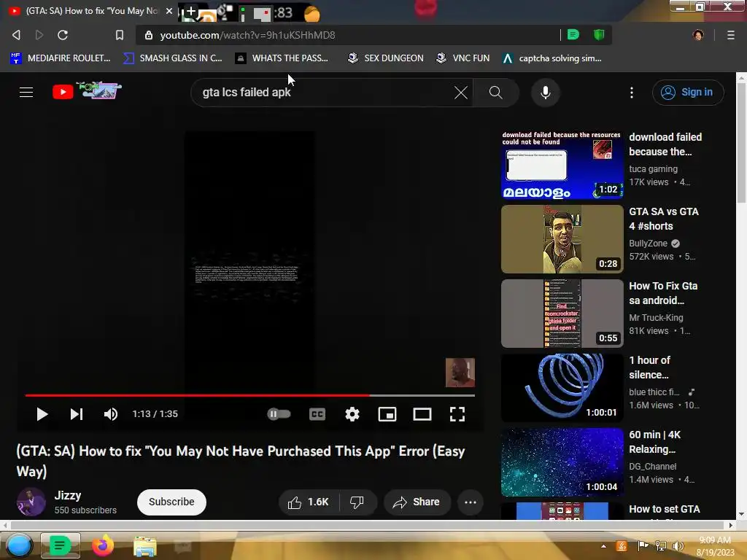
Task: Clear the search query with X
Action: point(461,93)
